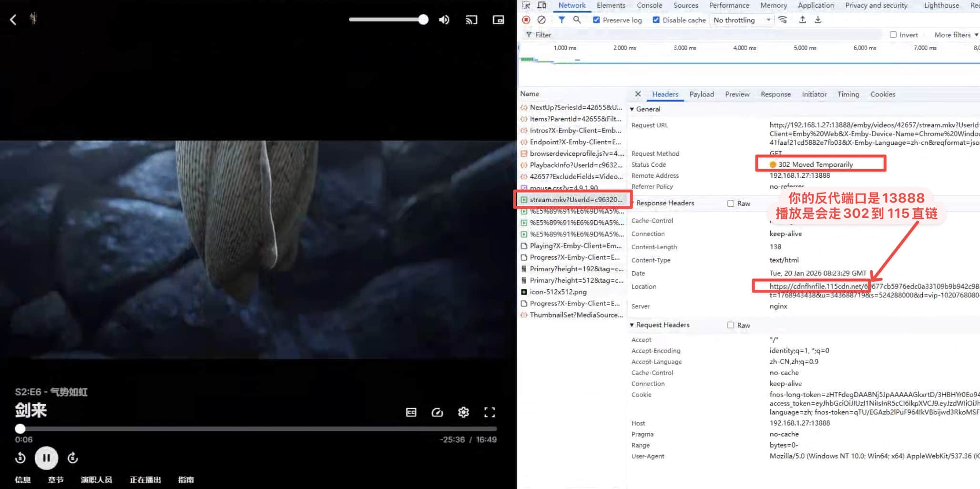Toggle Preserve log checkbox
Image resolution: width=980 pixels, height=489 pixels.
[x=596, y=20]
